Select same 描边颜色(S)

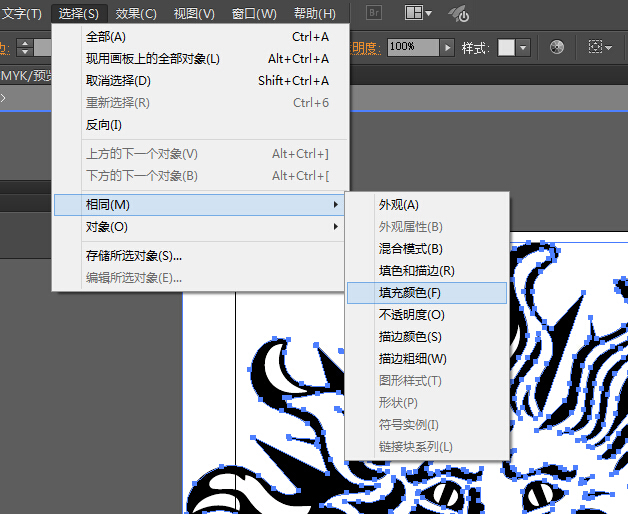tap(427, 337)
